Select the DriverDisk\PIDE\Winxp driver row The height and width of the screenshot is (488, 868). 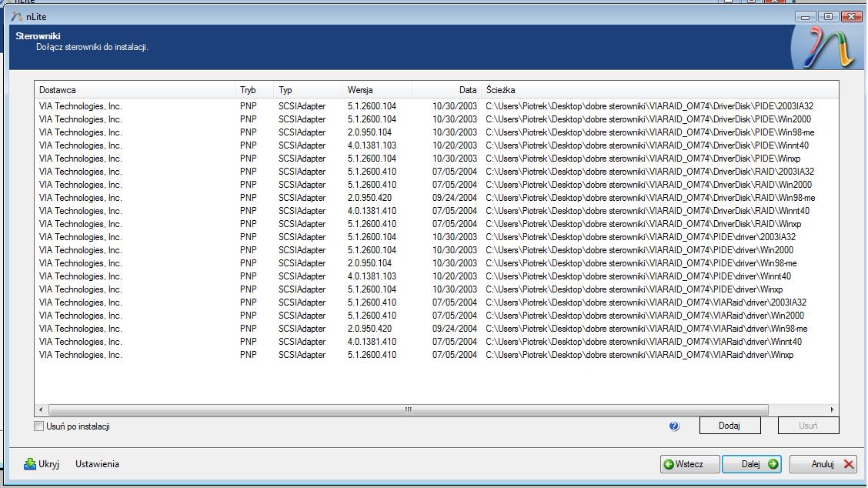tap(436, 159)
